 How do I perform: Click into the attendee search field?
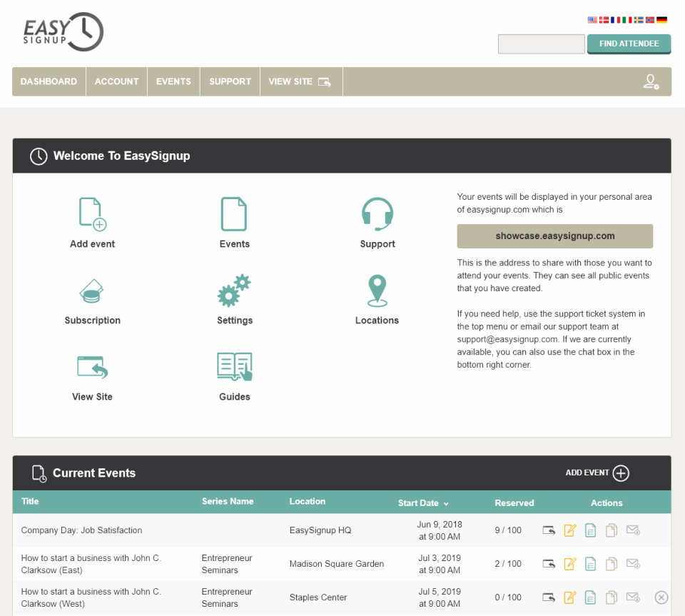click(x=541, y=44)
